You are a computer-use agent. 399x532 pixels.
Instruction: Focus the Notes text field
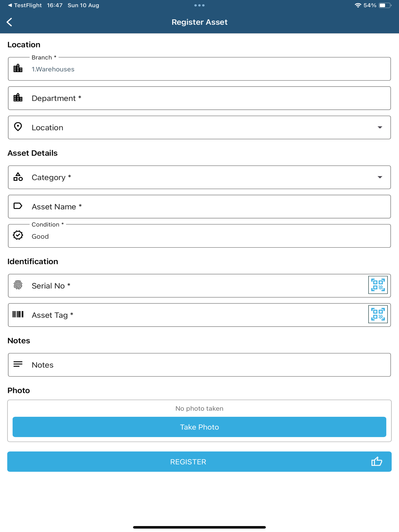(x=199, y=365)
